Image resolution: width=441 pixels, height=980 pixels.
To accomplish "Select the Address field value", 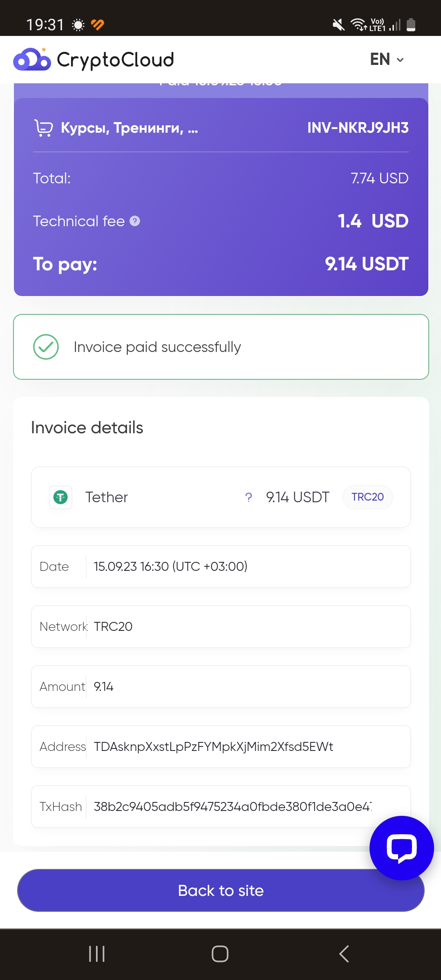I will [x=214, y=746].
